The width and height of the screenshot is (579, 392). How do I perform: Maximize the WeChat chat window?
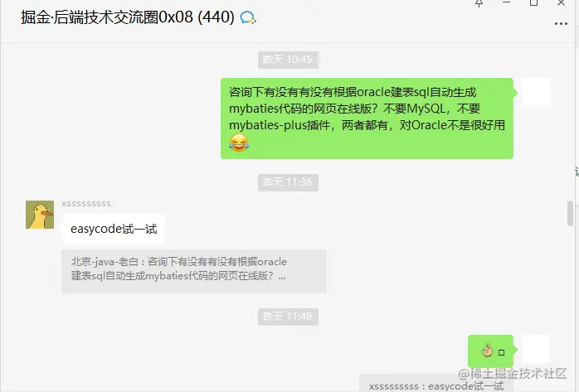(533, 3)
